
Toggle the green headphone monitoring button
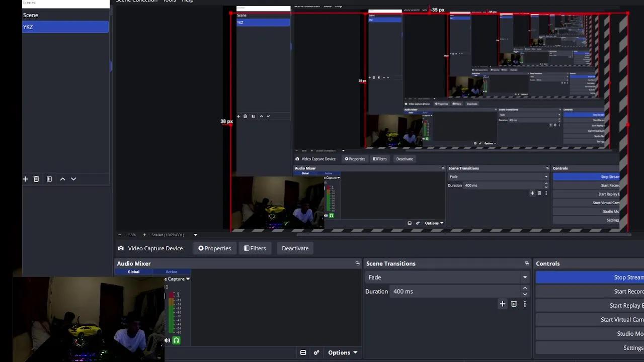tap(176, 340)
